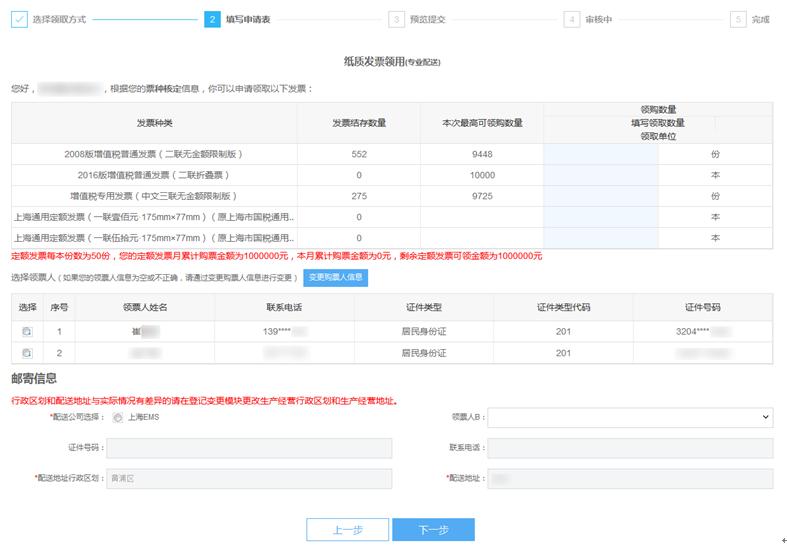Screen dimensions: 787x548
Task: Choose the 上海EMS delivery company radio button
Action: pos(118,417)
